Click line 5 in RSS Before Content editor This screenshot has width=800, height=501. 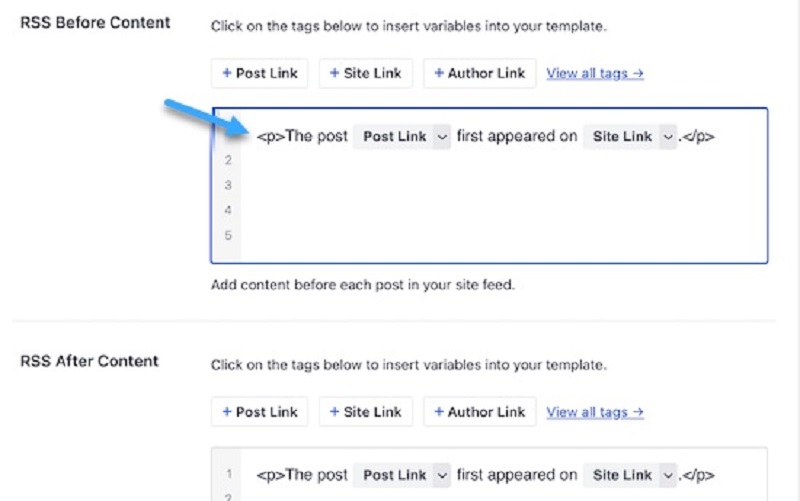pos(400,235)
